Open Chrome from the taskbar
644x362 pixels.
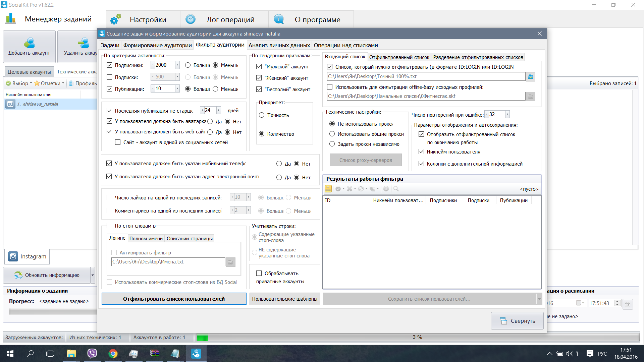click(x=113, y=354)
